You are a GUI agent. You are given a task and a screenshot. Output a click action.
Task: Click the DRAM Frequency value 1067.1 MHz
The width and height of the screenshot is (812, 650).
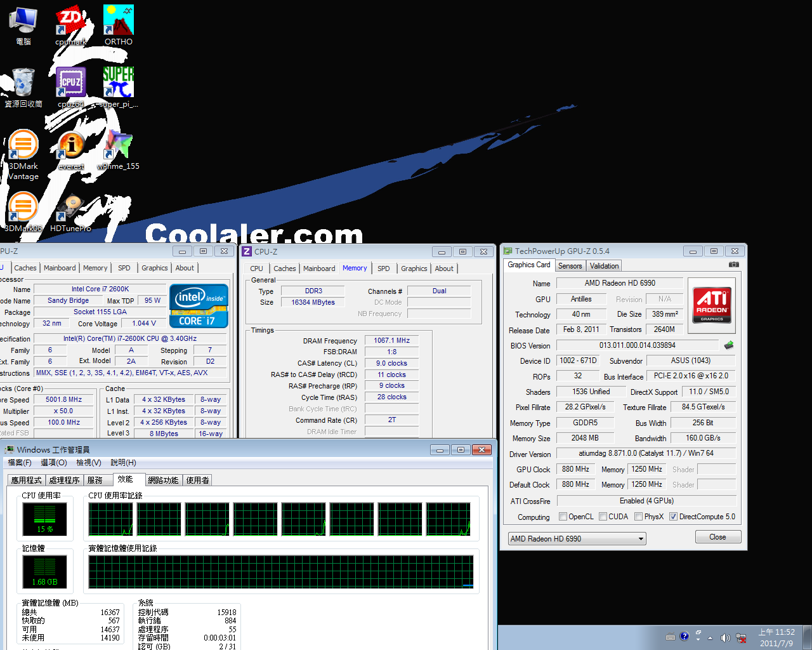391,340
